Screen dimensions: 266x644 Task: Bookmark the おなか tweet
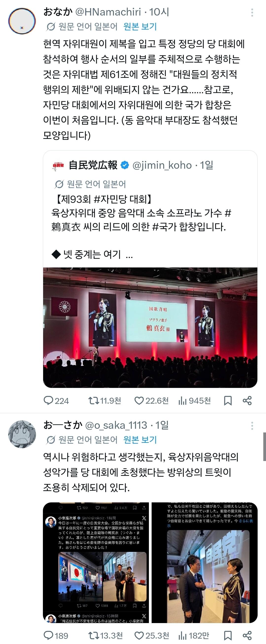coord(228,401)
